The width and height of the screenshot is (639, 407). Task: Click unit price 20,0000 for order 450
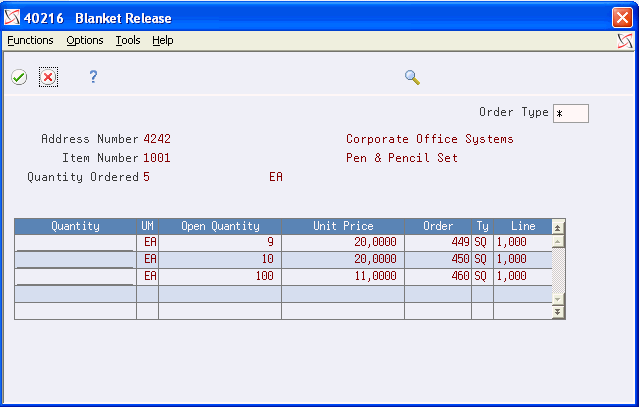coord(343,260)
